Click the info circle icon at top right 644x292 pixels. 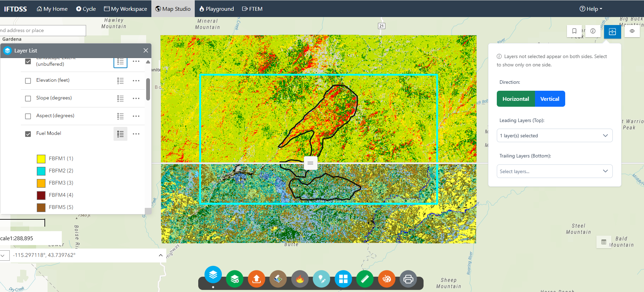coord(593,31)
